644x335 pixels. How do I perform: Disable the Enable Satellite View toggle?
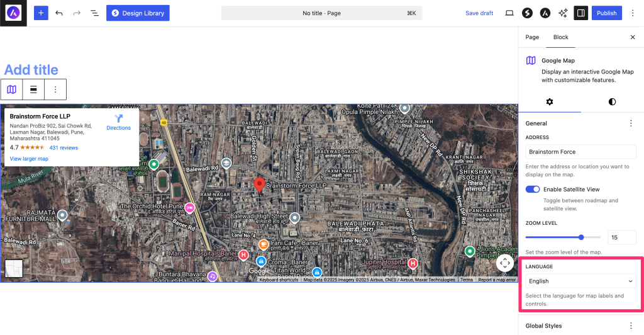click(533, 190)
